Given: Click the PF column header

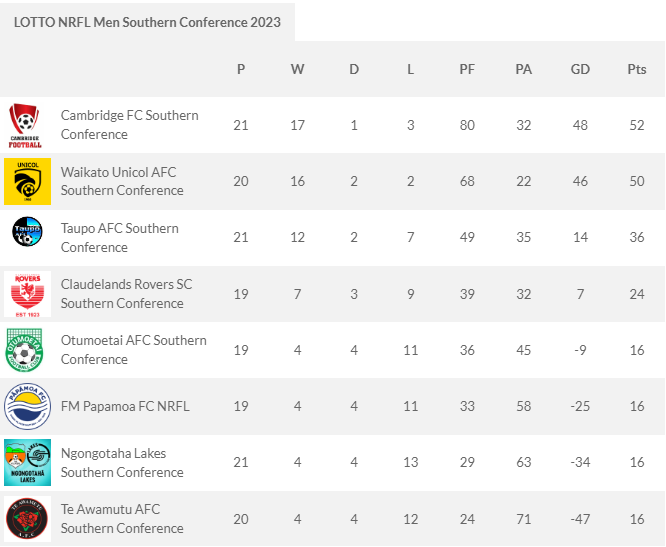Looking at the screenshot, I should coord(467,69).
